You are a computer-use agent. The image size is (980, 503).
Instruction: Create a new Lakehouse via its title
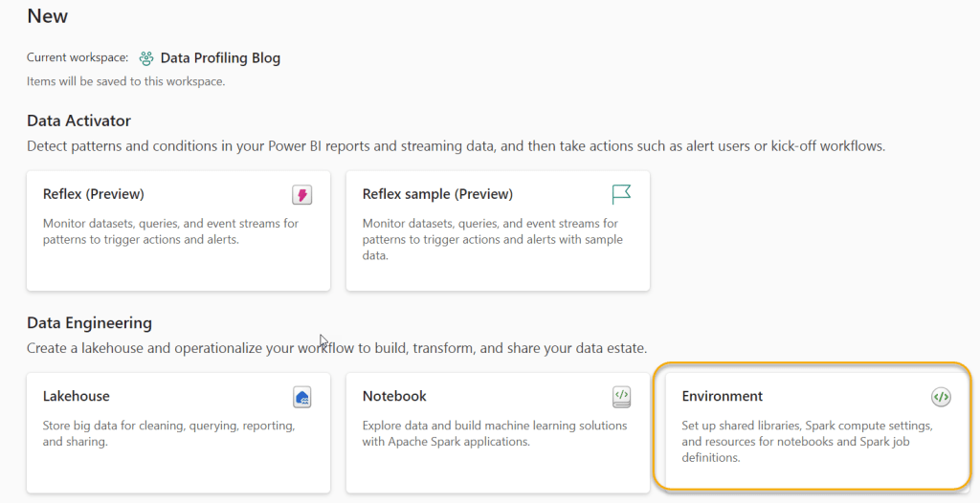click(x=77, y=396)
